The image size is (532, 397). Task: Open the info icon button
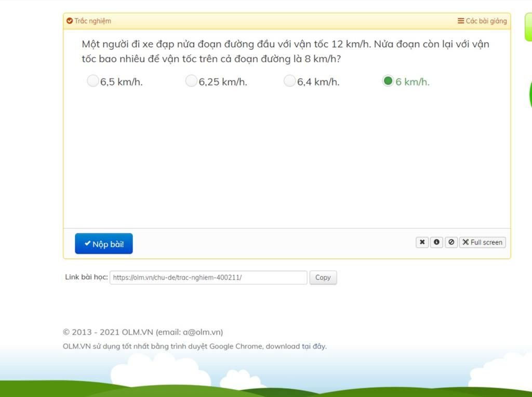436,242
